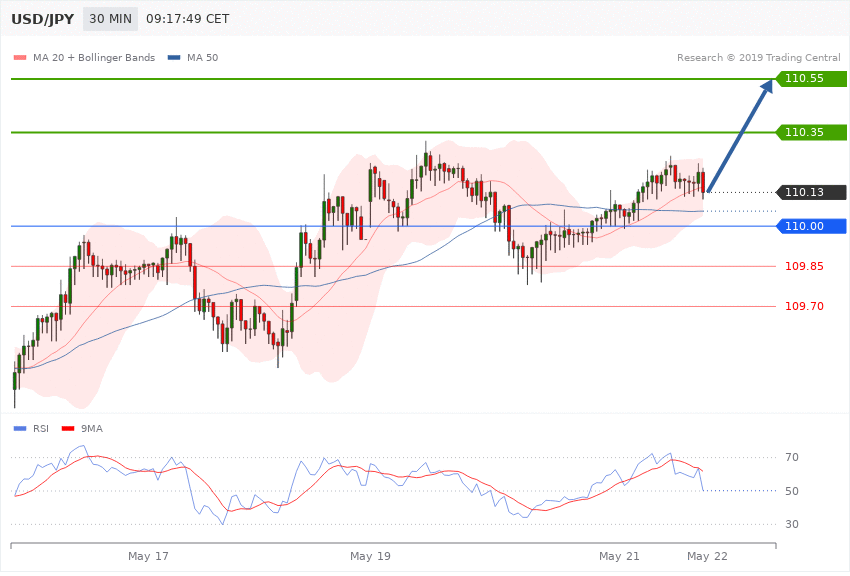Click the 109.85 red support value

(x=804, y=266)
